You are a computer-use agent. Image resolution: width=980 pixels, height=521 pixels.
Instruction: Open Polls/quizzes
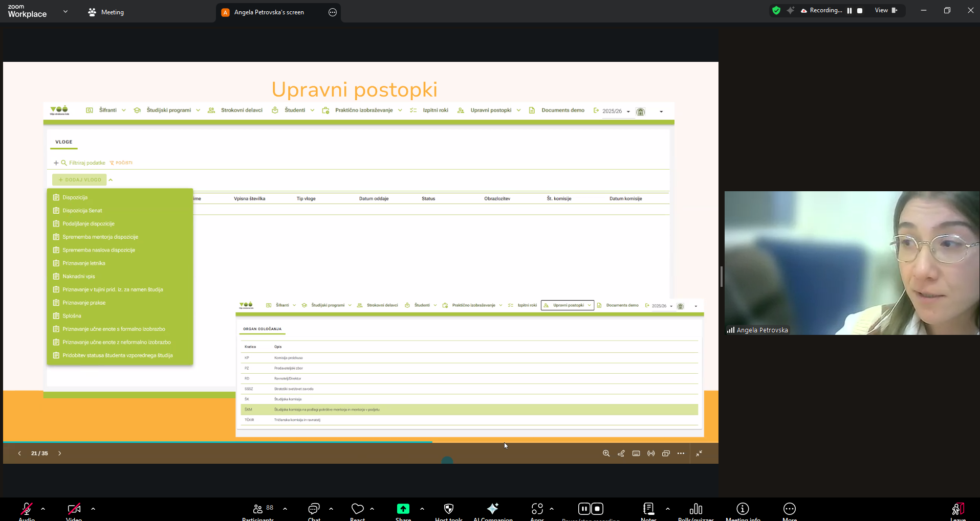695,509
